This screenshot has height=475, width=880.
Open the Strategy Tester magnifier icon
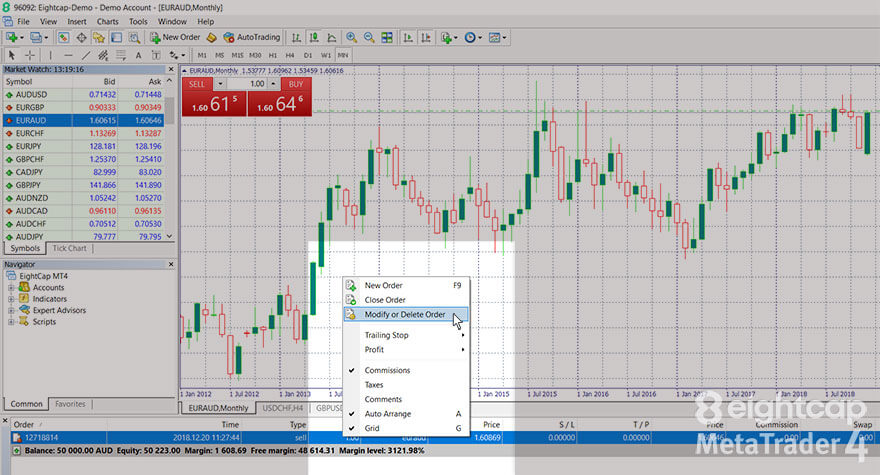tap(134, 38)
